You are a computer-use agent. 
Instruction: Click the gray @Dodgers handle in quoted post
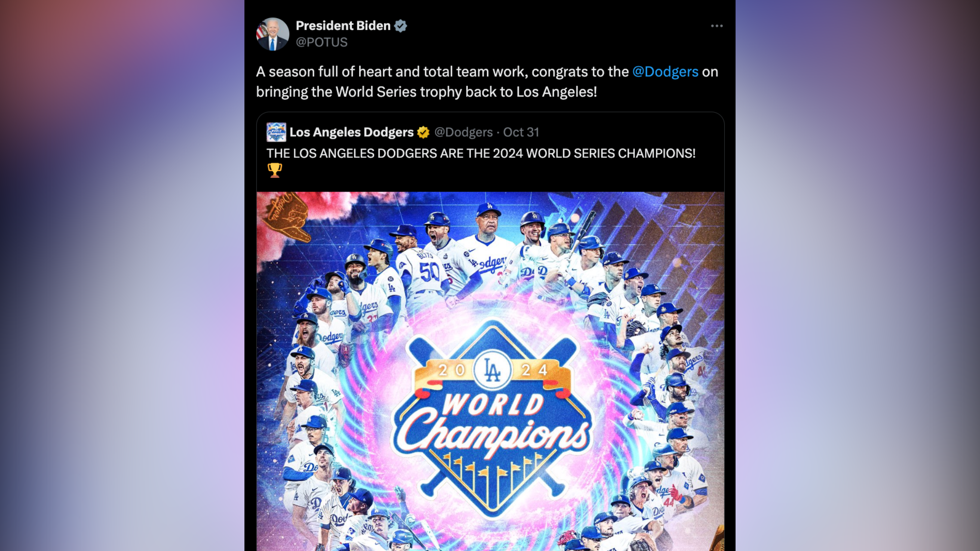pos(463,132)
